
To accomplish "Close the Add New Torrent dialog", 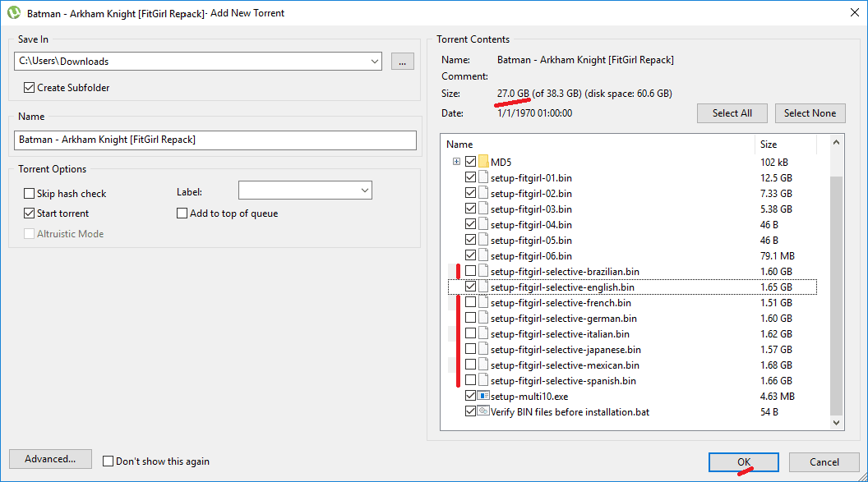I will pyautogui.click(x=855, y=12).
